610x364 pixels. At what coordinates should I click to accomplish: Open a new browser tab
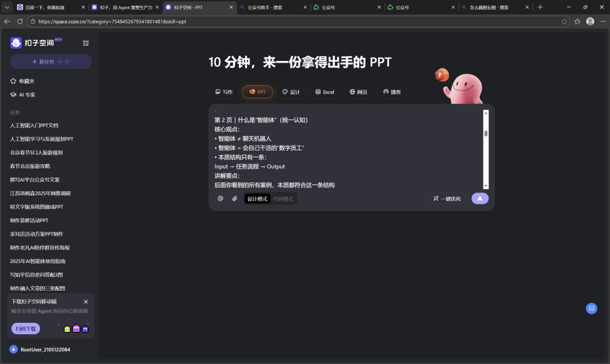coord(540,7)
